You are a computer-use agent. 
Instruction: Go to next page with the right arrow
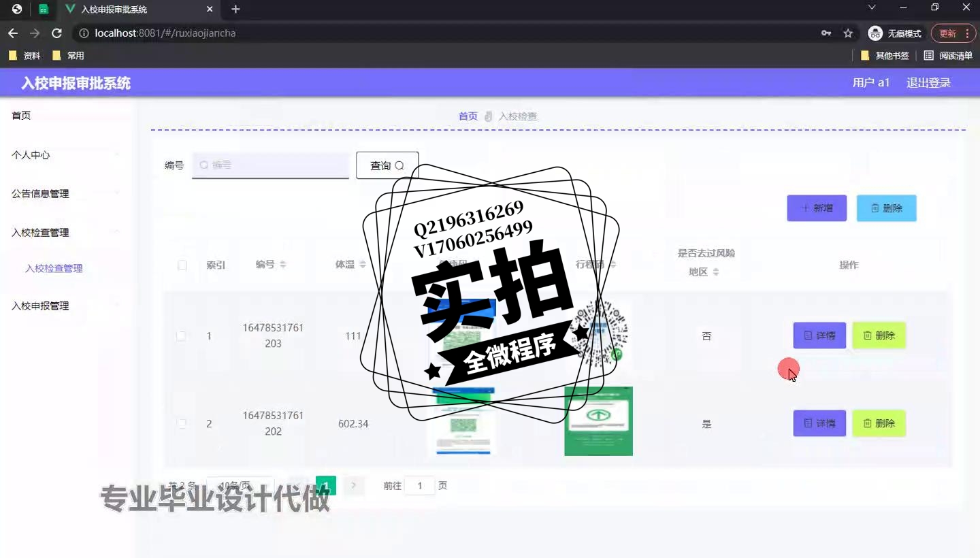coord(353,485)
